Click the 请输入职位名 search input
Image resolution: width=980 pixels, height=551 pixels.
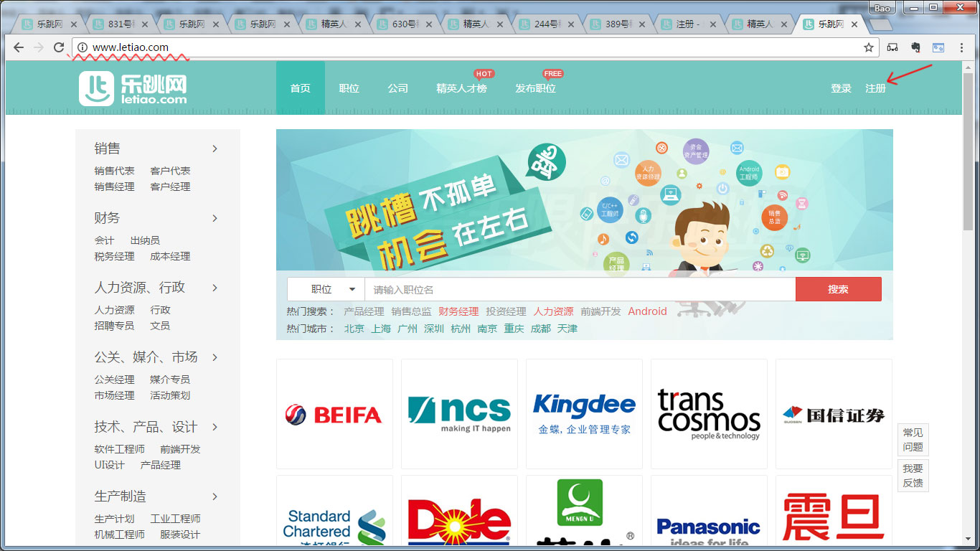click(x=580, y=289)
